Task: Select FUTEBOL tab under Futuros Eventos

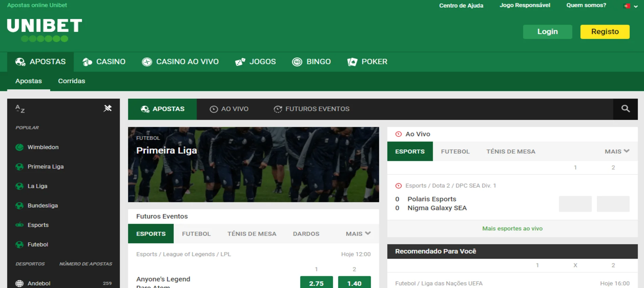Action: [x=196, y=234]
